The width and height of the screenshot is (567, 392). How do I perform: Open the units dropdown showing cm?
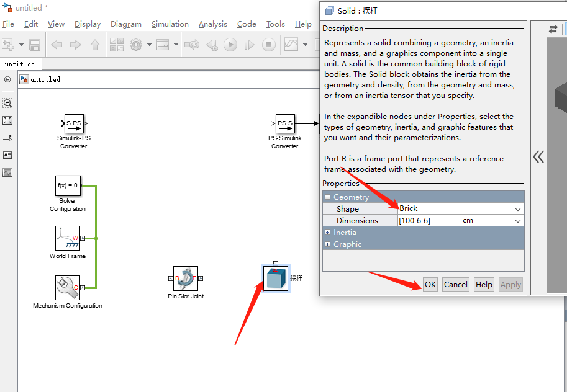[x=518, y=220]
